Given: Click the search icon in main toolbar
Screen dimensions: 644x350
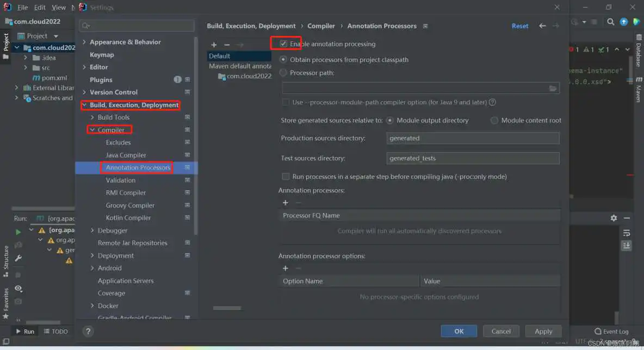Looking at the screenshot, I should [x=610, y=22].
